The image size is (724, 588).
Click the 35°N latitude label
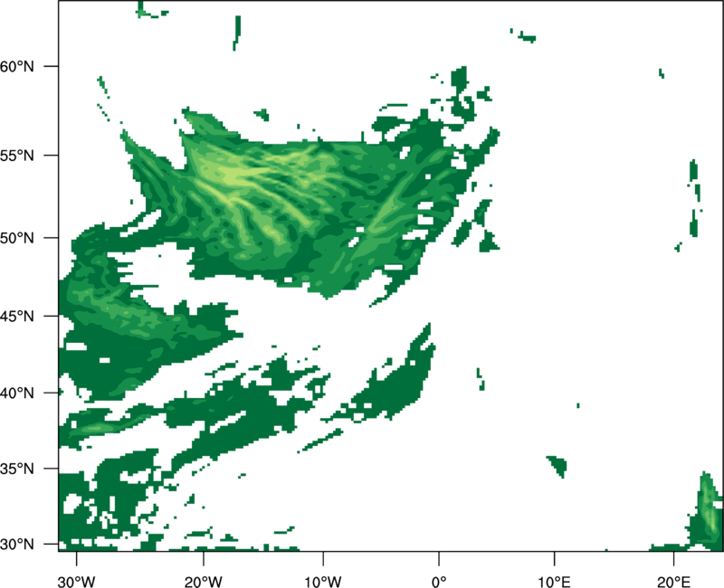pos(17,469)
